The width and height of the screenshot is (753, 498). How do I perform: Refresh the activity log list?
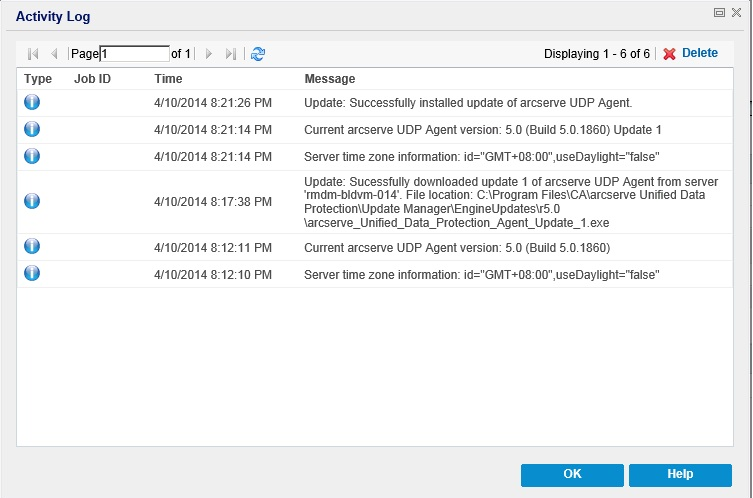pyautogui.click(x=258, y=54)
